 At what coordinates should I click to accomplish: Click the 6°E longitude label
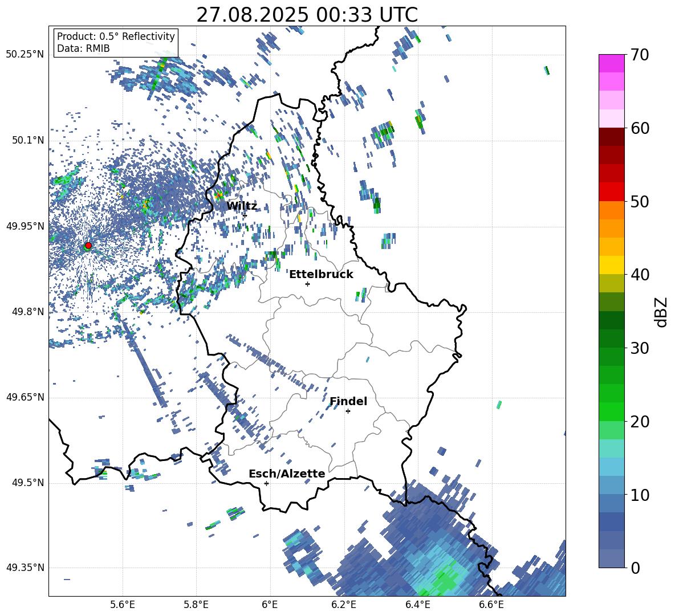(270, 605)
